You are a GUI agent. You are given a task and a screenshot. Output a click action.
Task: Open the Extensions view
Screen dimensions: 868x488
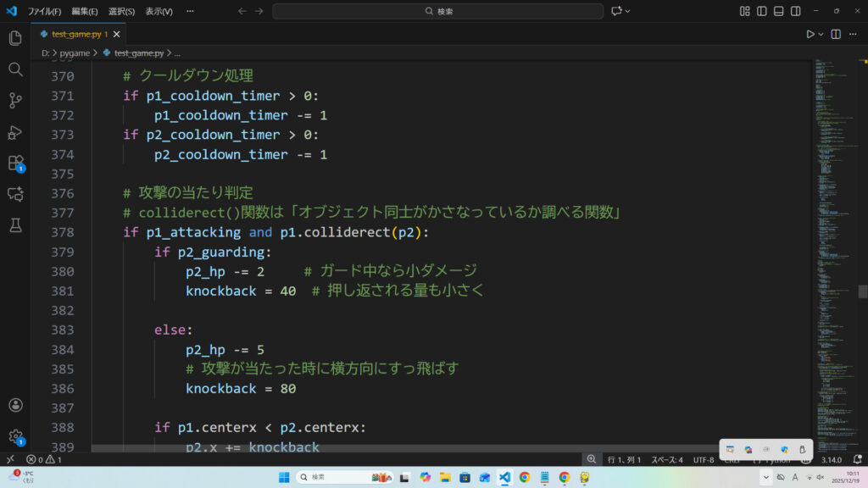[x=15, y=163]
